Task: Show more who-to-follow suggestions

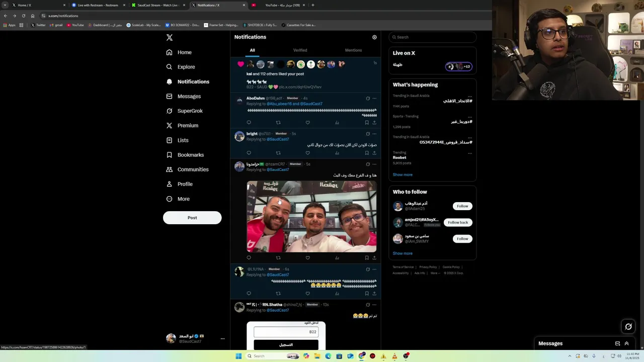Action: click(403, 253)
